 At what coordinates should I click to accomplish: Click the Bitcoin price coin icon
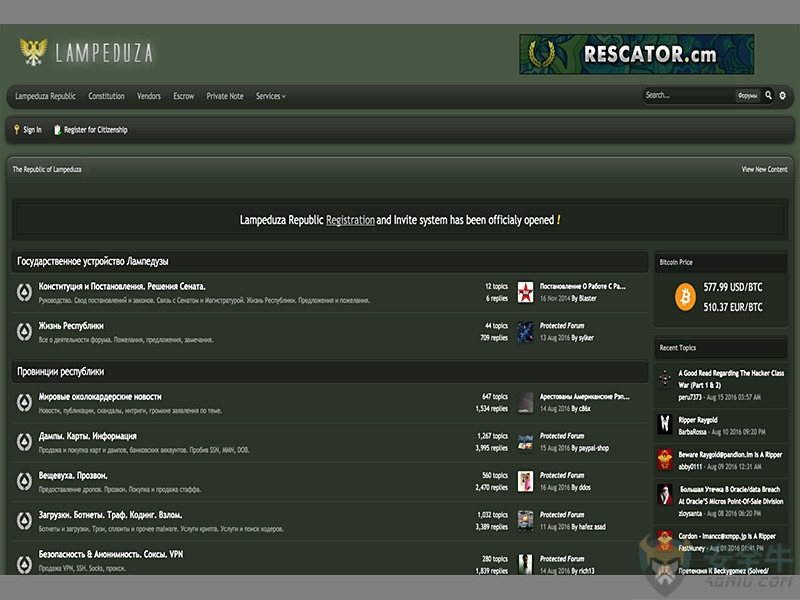pyautogui.click(x=685, y=296)
